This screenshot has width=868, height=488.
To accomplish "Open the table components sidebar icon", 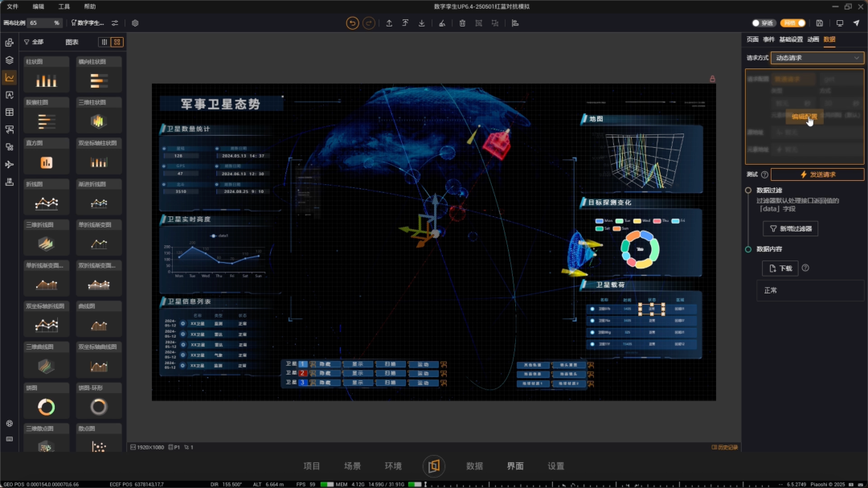I will tap(10, 113).
